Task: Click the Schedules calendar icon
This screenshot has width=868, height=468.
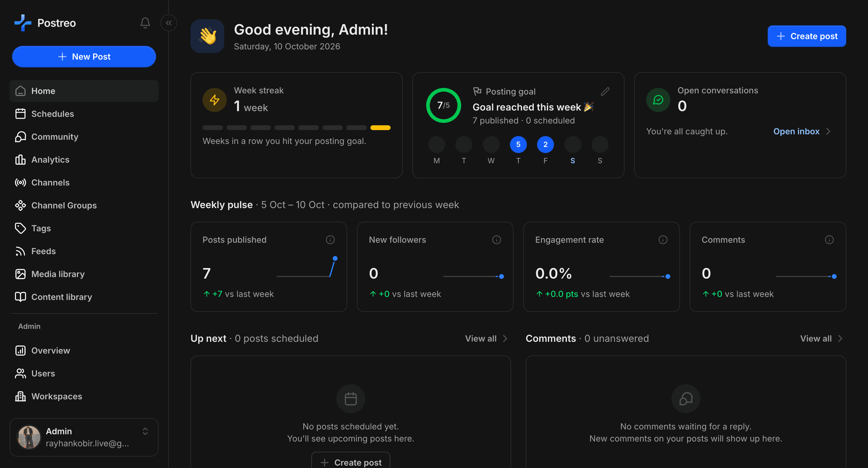Action: click(20, 114)
